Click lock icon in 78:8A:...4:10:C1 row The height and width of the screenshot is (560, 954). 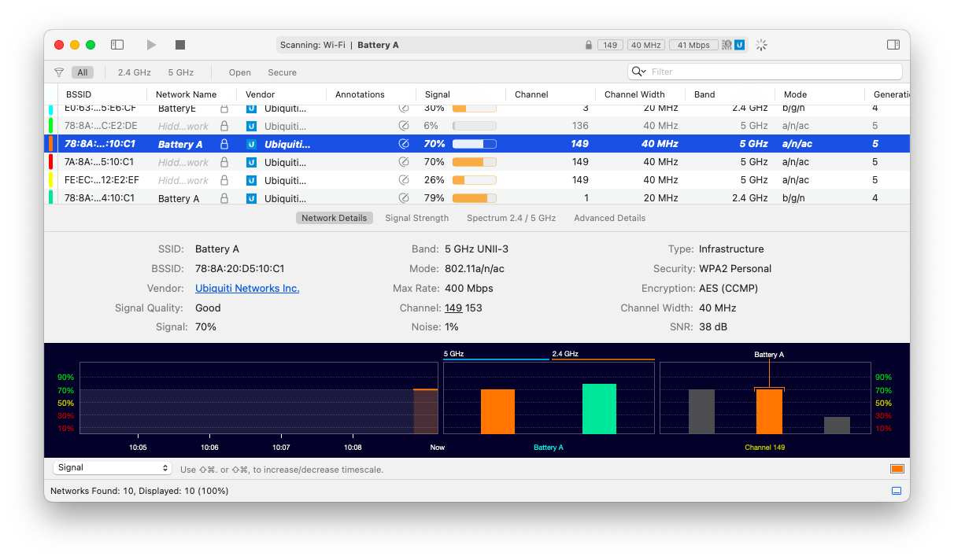(x=224, y=198)
